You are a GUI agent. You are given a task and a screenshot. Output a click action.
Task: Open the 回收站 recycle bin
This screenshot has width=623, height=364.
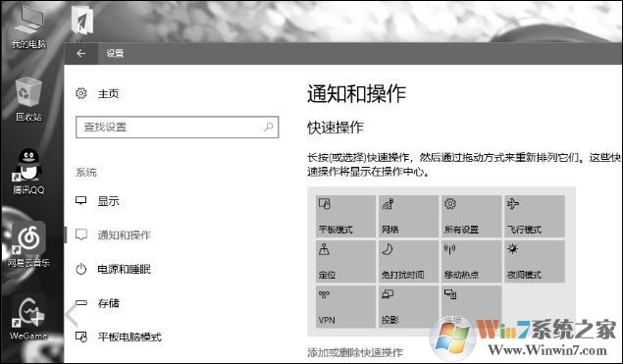click(28, 99)
